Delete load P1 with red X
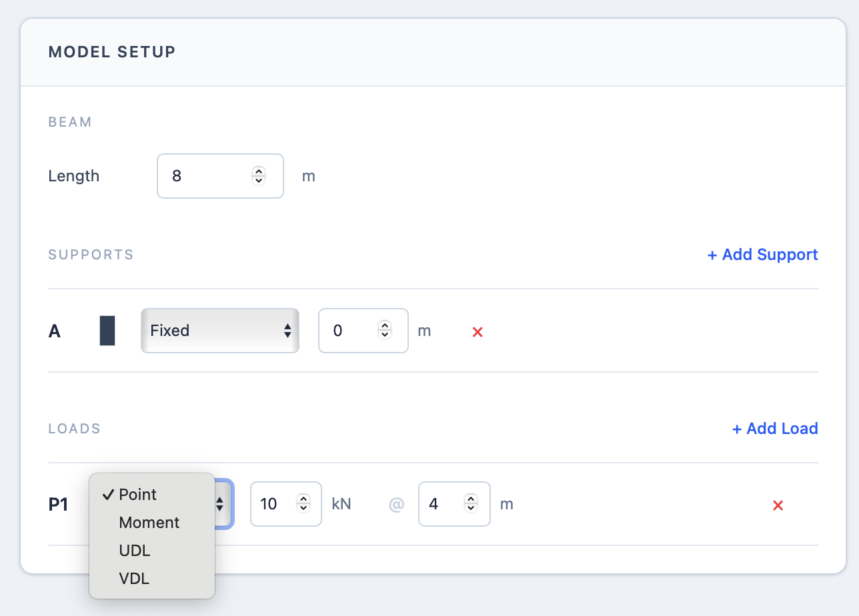 [778, 505]
